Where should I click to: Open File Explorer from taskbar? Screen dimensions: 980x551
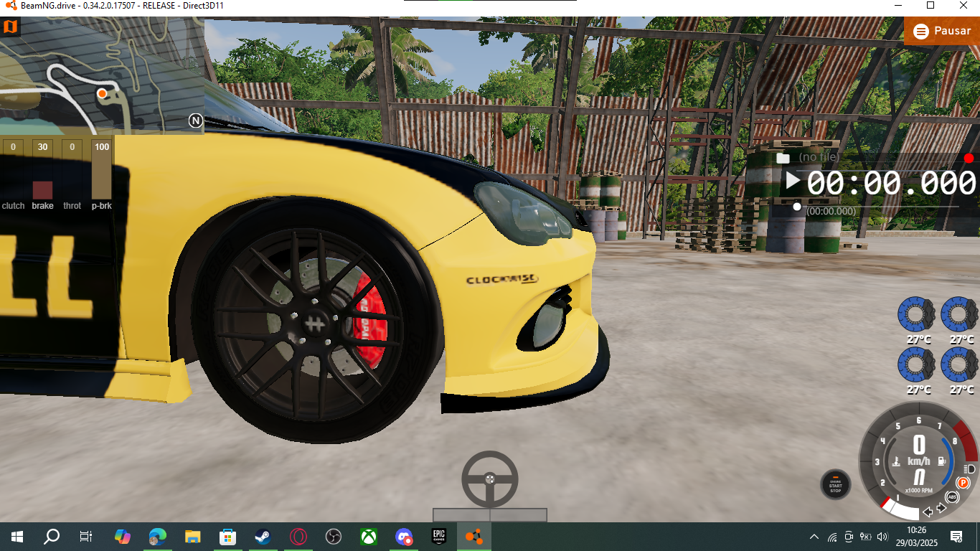[193, 537]
